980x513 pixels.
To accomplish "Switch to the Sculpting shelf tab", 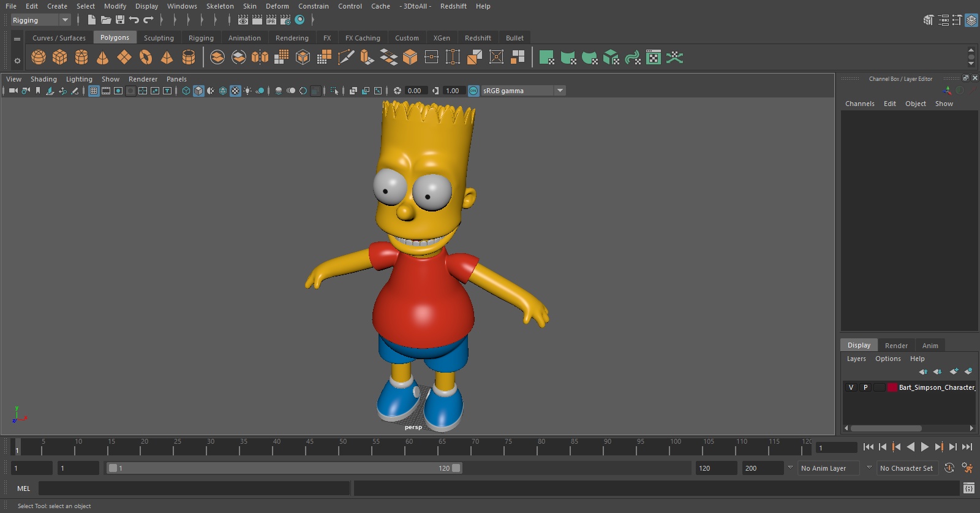I will tap(159, 38).
